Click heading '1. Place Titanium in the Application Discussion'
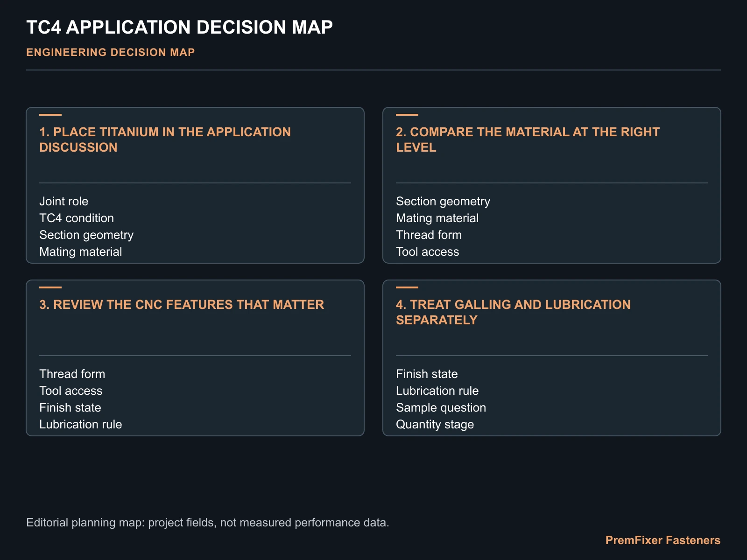This screenshot has width=747, height=560. click(x=165, y=140)
